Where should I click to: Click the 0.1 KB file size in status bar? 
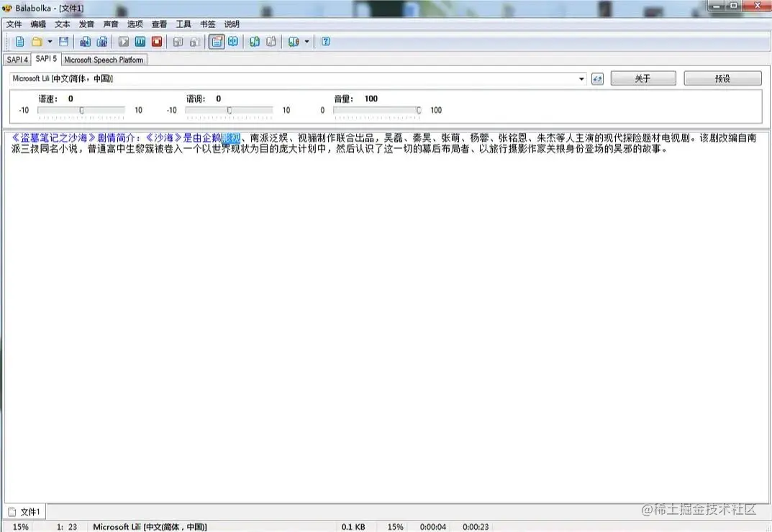(x=353, y=526)
